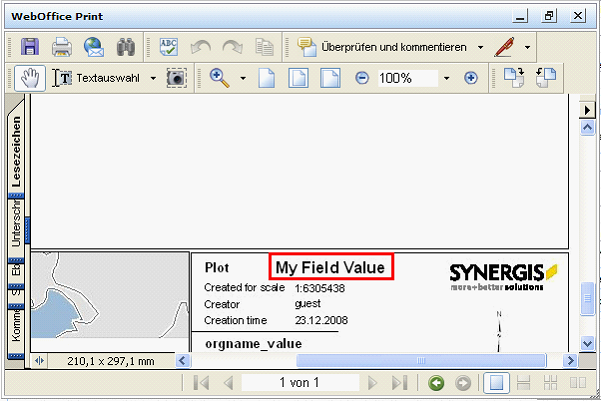Go to the previous page
The height and width of the screenshot is (401, 601).
228,383
